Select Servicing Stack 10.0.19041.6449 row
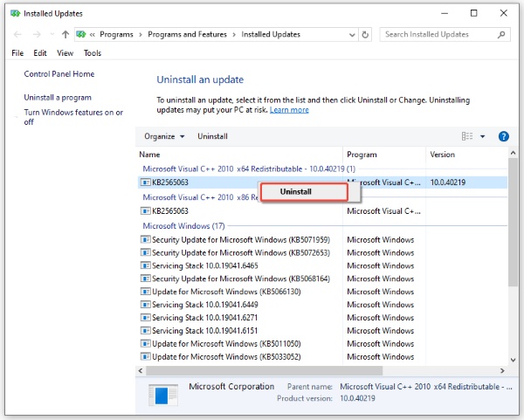The image size is (524, 420). tap(322, 305)
